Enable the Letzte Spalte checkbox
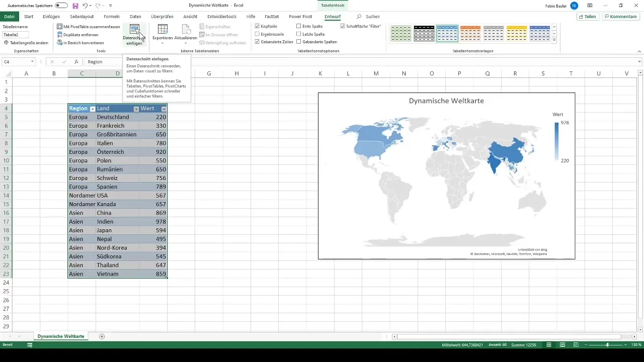644x362 pixels. pos(299,34)
